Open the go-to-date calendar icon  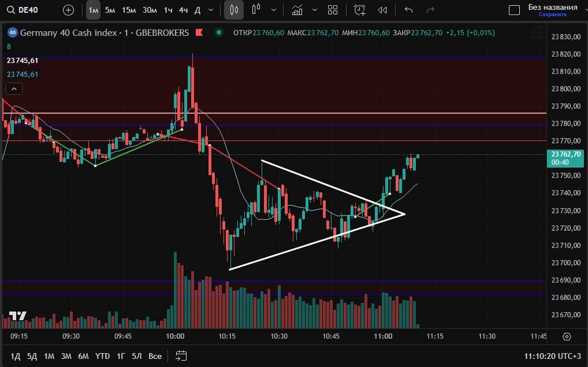[x=181, y=356]
